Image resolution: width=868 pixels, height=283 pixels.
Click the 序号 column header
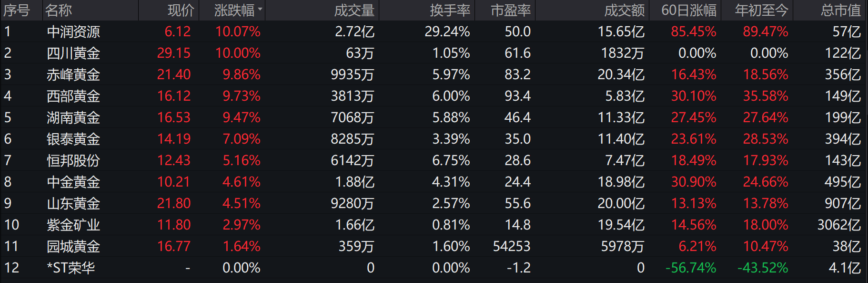click(x=17, y=10)
